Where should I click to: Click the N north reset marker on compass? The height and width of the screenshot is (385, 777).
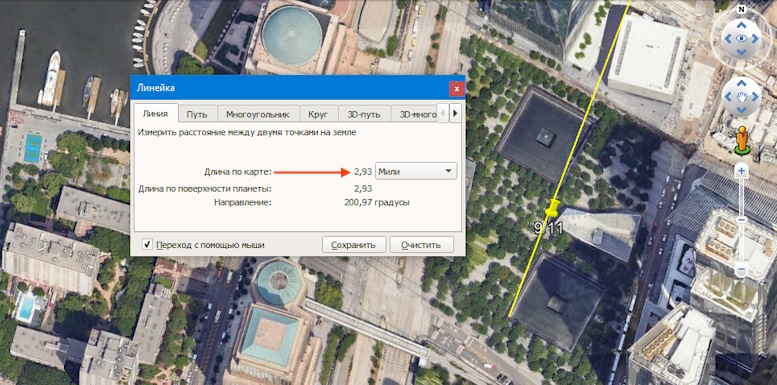coord(741,9)
